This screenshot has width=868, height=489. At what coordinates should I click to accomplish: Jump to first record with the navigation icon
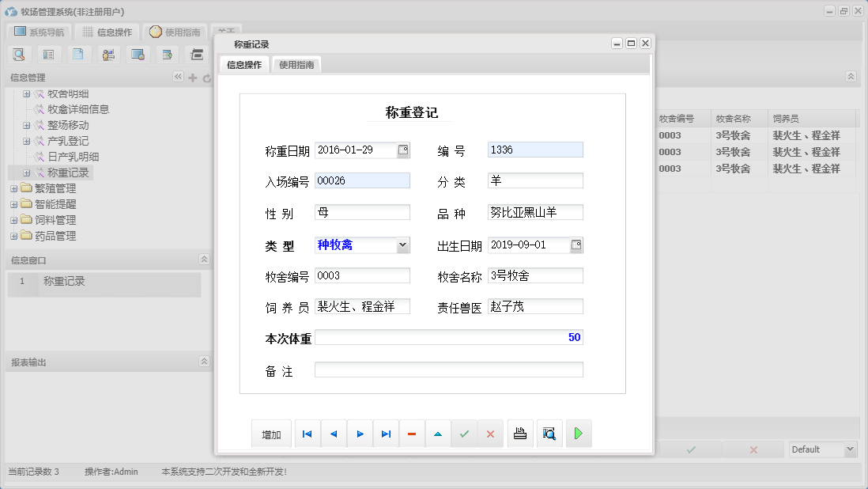point(307,434)
